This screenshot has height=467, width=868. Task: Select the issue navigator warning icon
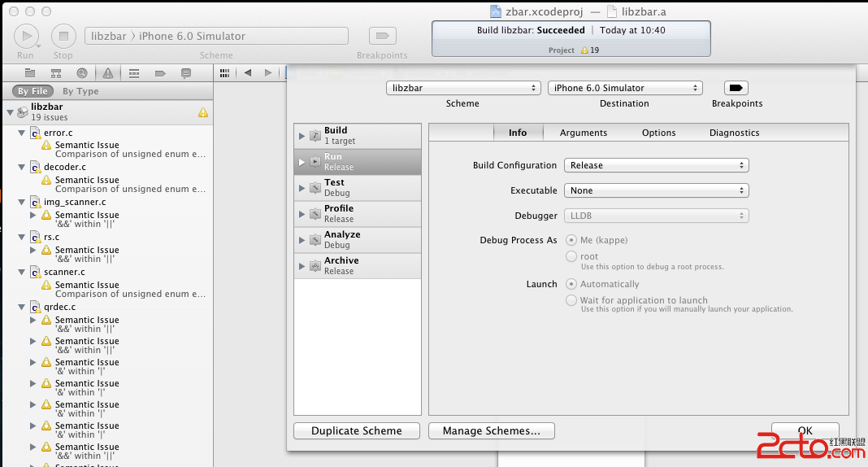pyautogui.click(x=108, y=73)
